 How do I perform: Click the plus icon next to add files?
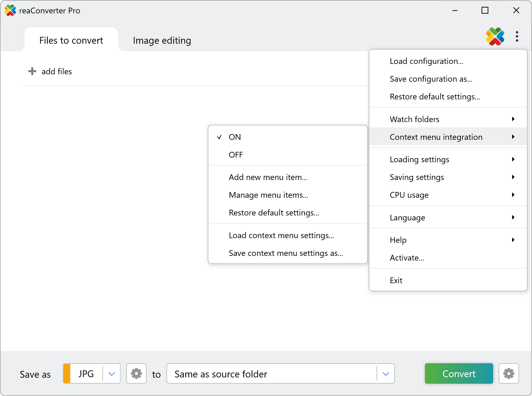pos(32,71)
